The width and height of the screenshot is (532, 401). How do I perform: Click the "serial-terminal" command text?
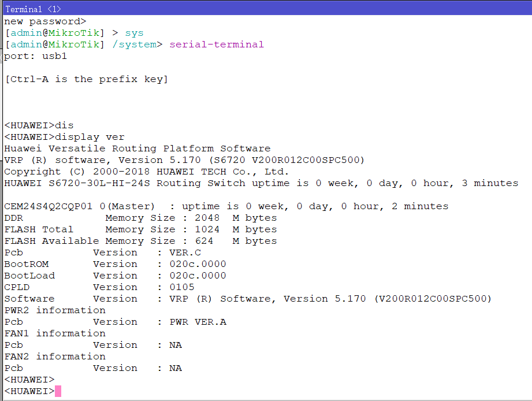point(216,44)
